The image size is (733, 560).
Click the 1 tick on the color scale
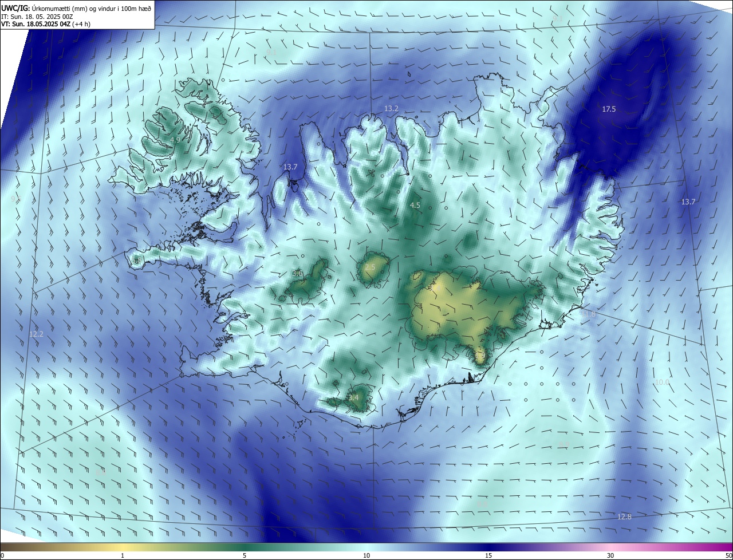tap(123, 555)
